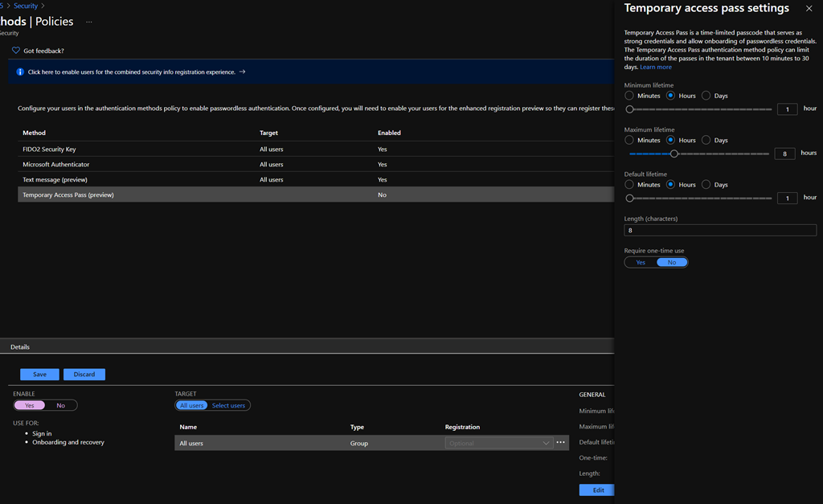Close the Temporary access pass settings panel
Screen dimensions: 823x504
tap(809, 8)
